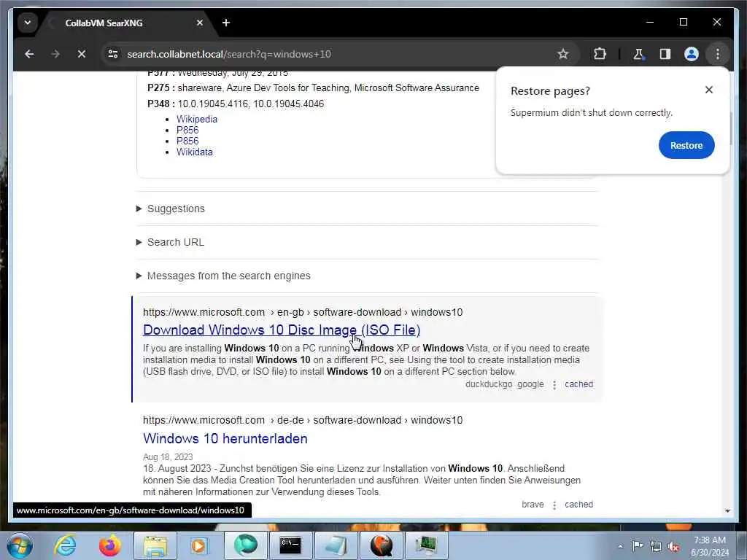Open the Windows 10 herunterladen result

click(225, 438)
